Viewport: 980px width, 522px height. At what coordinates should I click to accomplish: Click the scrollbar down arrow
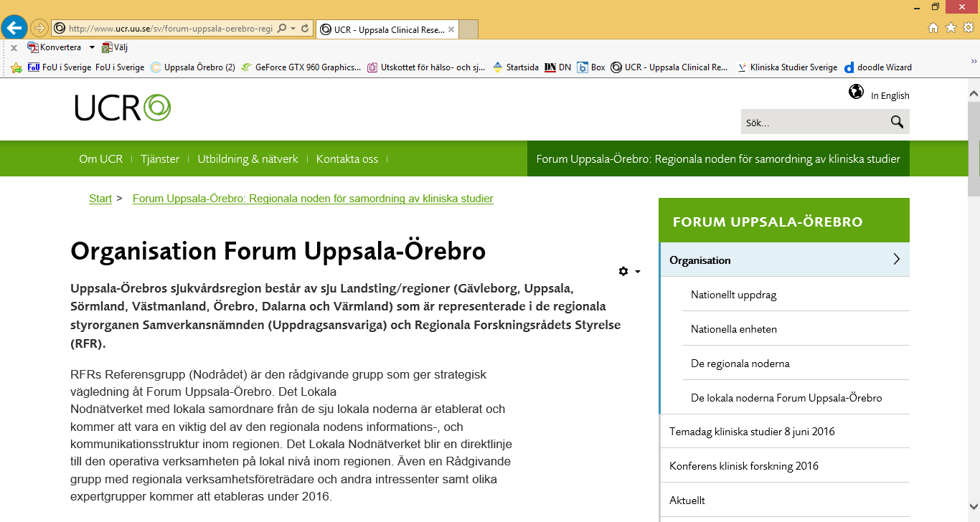coord(974,506)
